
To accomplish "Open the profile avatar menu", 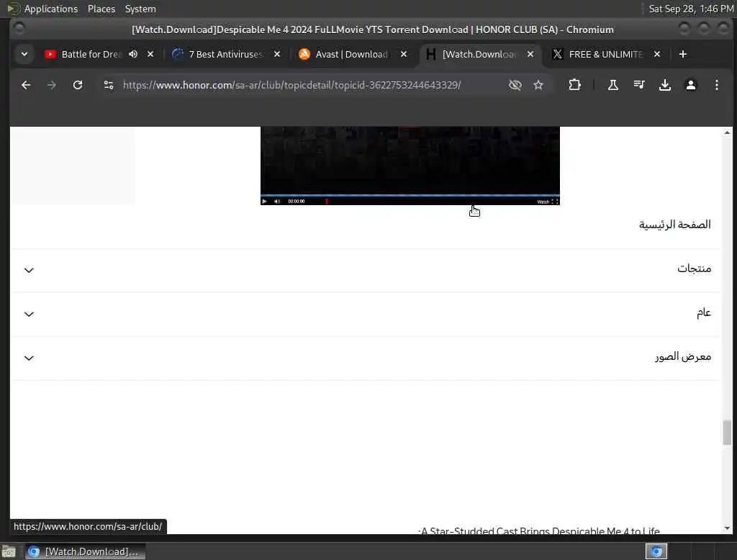I will click(690, 85).
